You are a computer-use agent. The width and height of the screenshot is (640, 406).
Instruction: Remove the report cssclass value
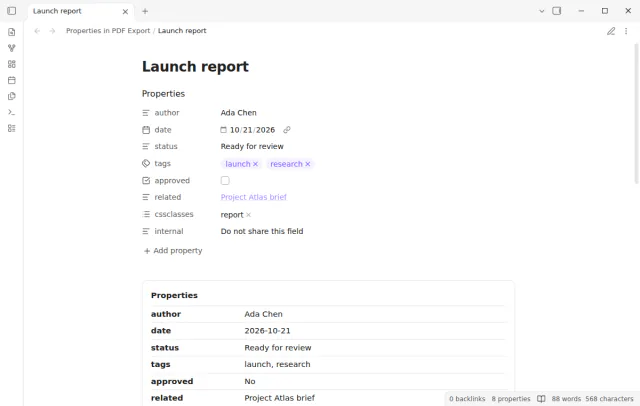pos(248,215)
